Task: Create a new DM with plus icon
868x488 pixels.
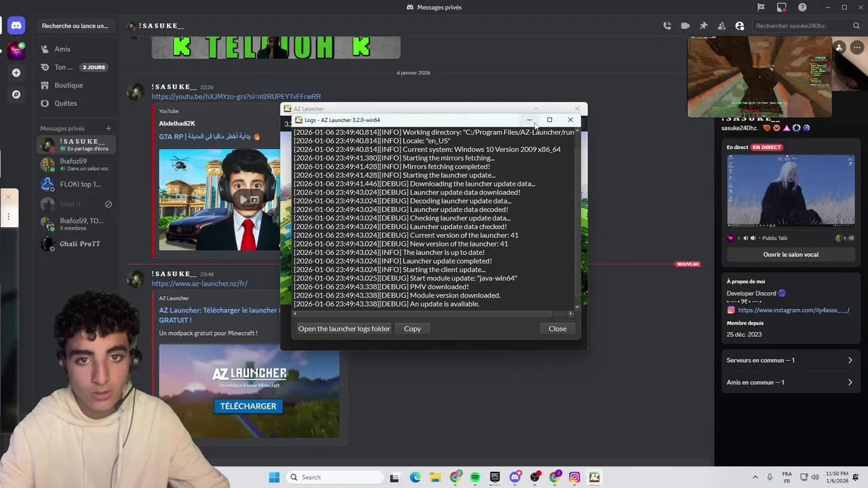Action: point(108,128)
